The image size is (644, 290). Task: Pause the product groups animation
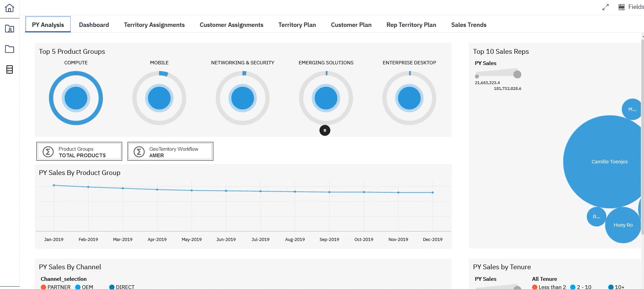325,130
